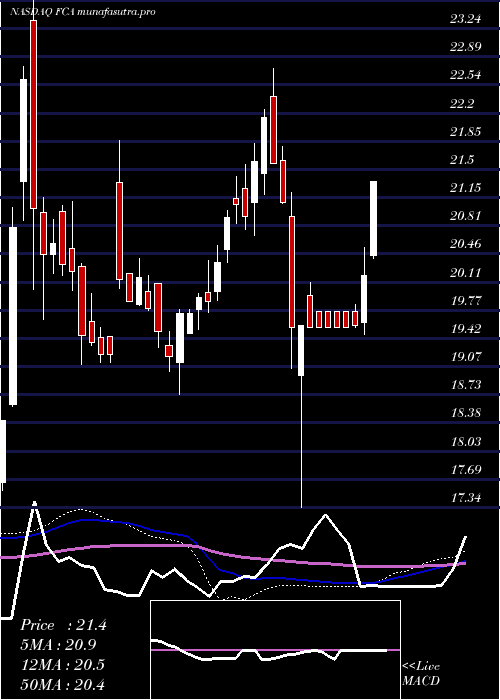Click the last white candlestick near 21.15

(374, 219)
